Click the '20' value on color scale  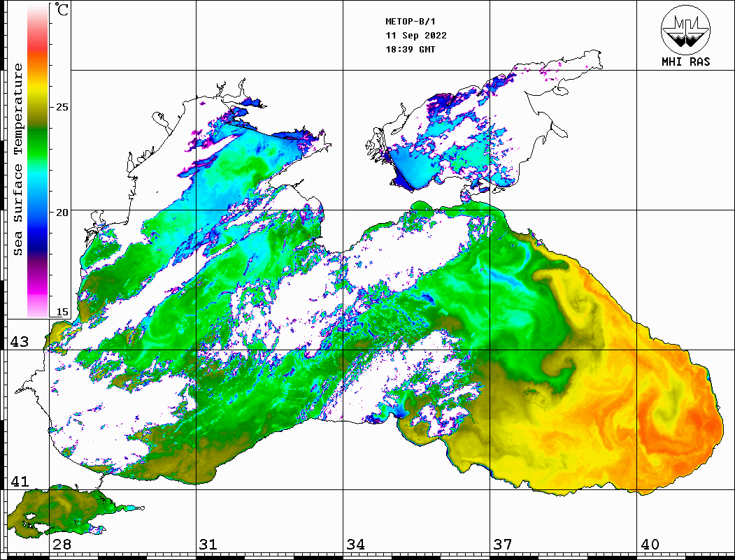[62, 213]
